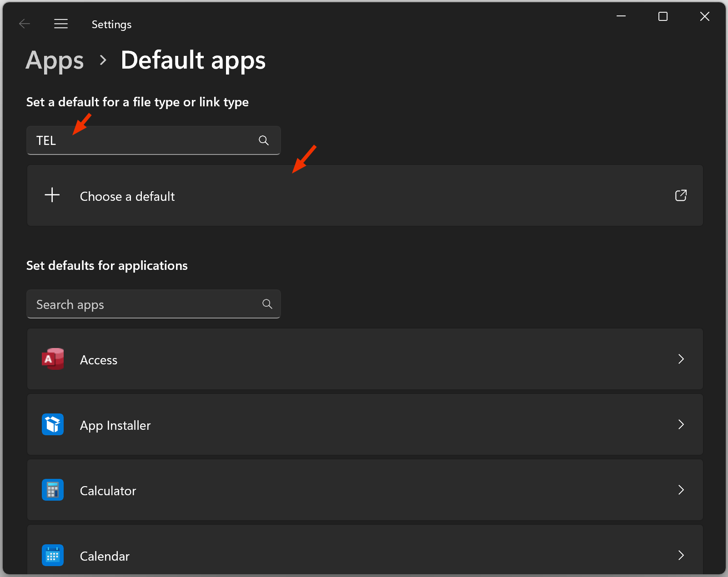728x577 pixels.
Task: Click the App Installer icon
Action: (52, 424)
